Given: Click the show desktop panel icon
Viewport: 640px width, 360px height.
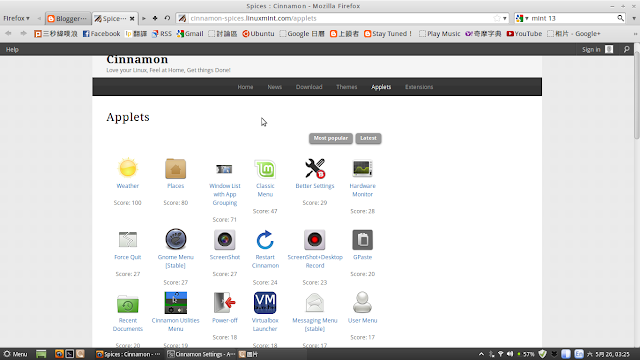Looking at the screenshot, I should tap(41, 354).
